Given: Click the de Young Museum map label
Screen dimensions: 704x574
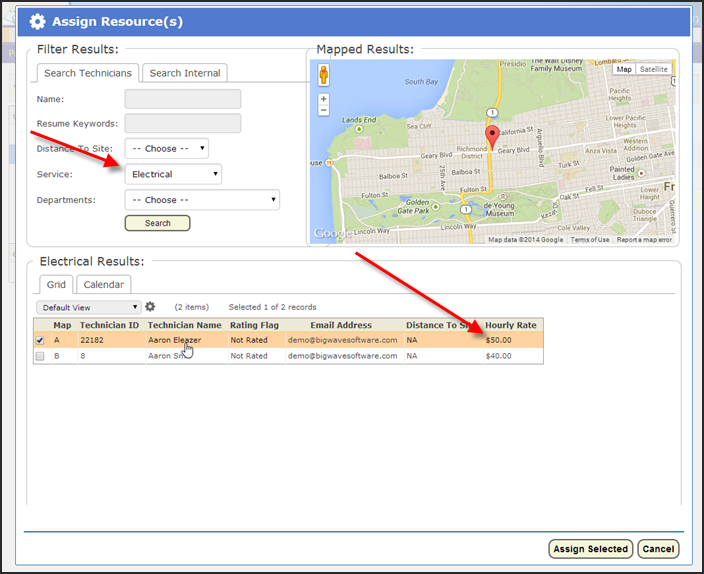Looking at the screenshot, I should click(x=498, y=209).
